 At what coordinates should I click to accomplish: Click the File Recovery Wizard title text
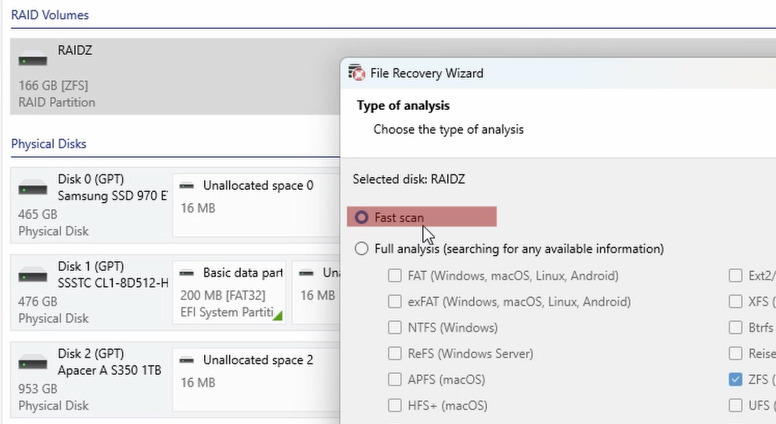pos(427,73)
